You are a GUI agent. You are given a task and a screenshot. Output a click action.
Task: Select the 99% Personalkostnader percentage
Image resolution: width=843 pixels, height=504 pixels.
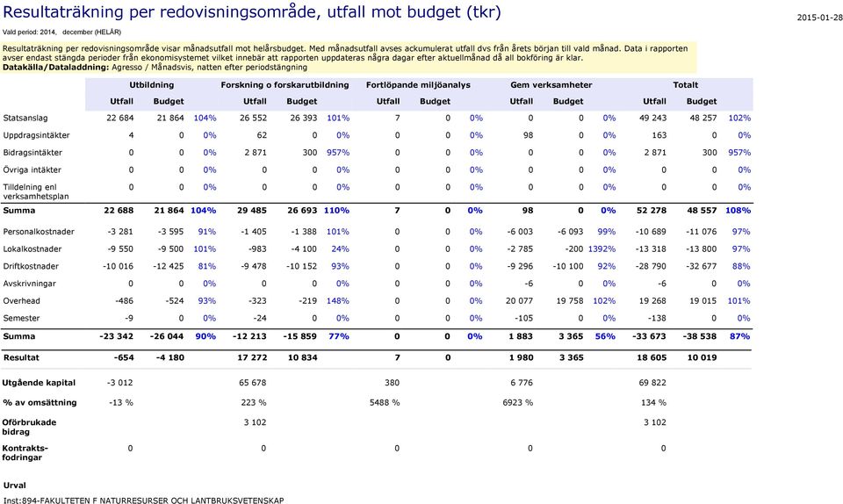tap(607, 232)
